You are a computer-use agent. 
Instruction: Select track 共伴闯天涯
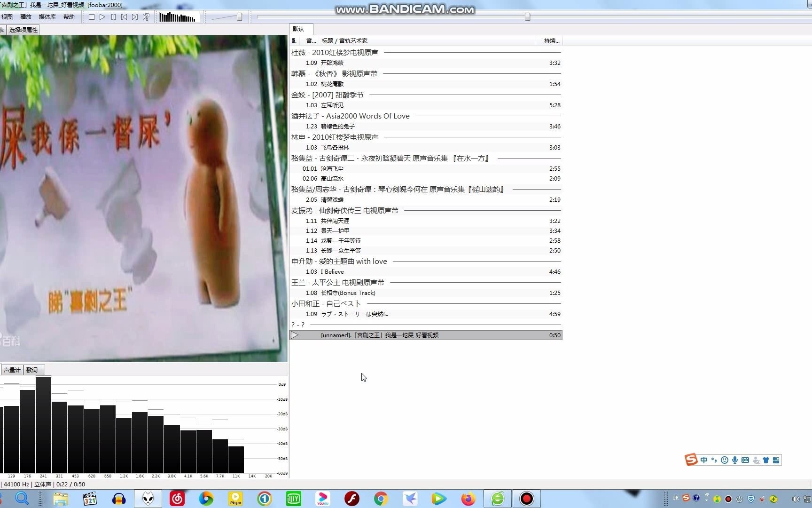[426, 221]
